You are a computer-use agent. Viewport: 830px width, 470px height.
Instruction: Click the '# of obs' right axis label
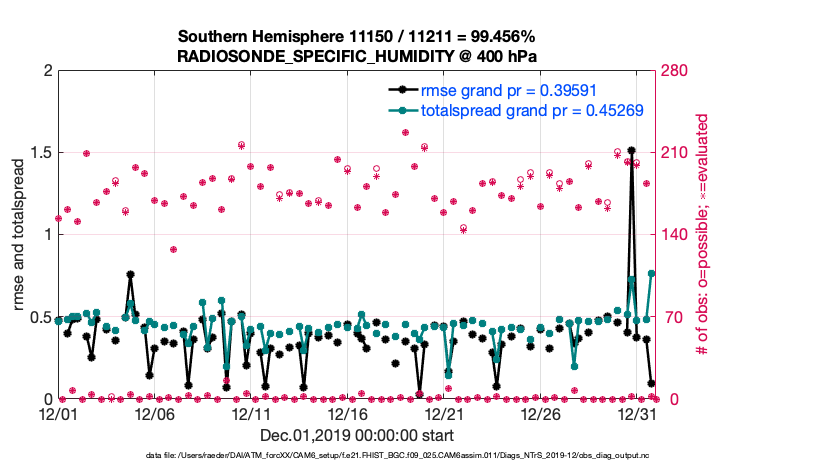(702, 234)
